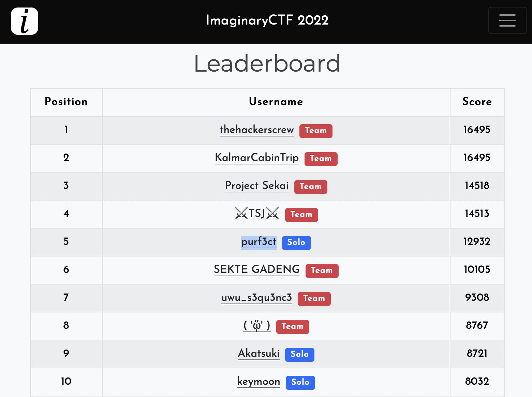Select the purf3ct username link
Screen dimensions: 532x397
(x=259, y=242)
